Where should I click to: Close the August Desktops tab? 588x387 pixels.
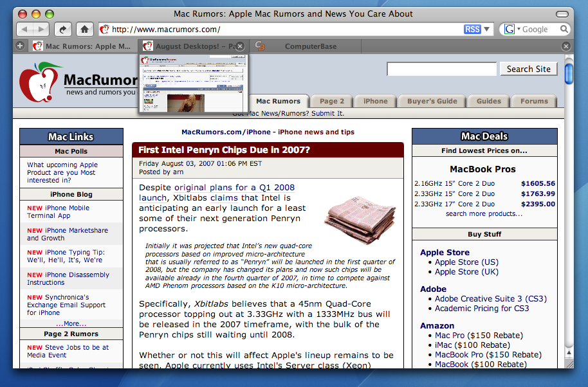(x=240, y=46)
